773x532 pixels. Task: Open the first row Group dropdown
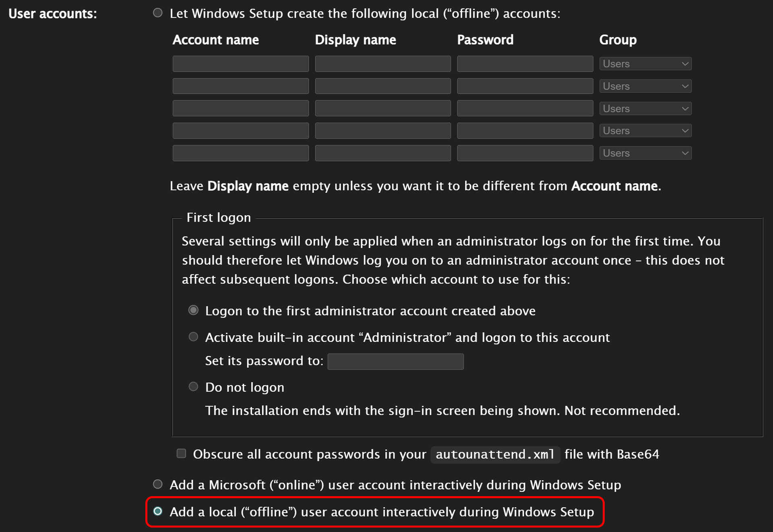pyautogui.click(x=645, y=64)
